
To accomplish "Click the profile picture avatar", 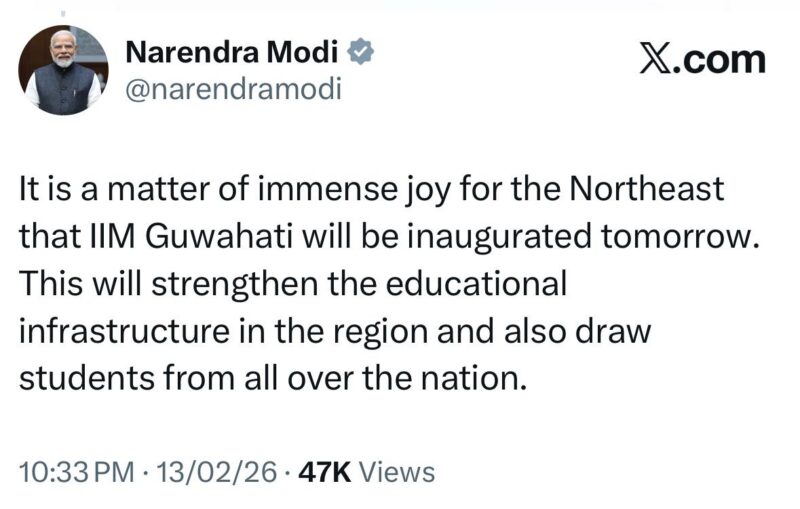I will pyautogui.click(x=64, y=70).
